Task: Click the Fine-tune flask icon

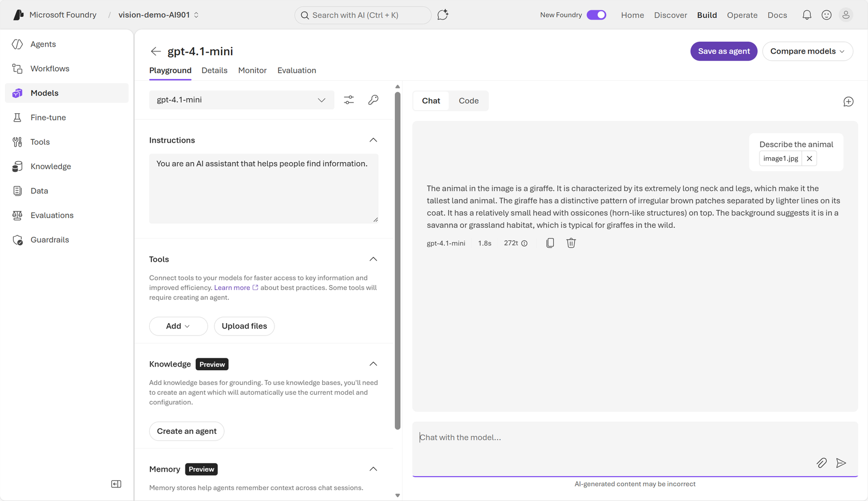Action: point(17,118)
